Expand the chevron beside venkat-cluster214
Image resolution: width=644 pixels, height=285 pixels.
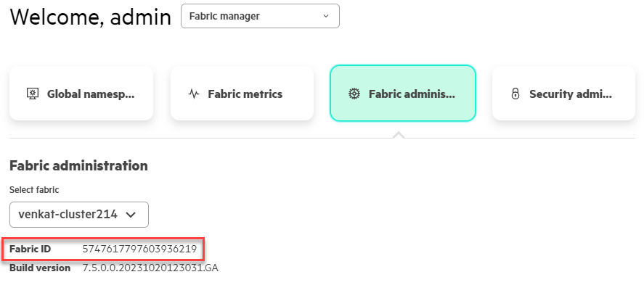[x=130, y=215]
